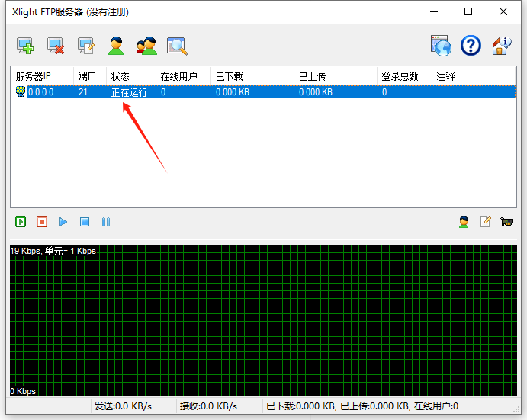Screen dimensions: 527x420
Task: Open the edit virtual server icon
Action: click(x=86, y=46)
